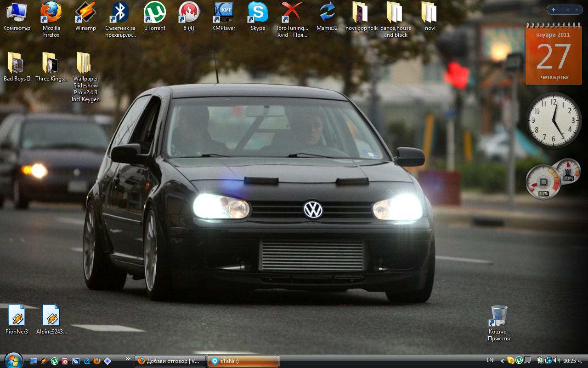
Task: Select the Mame32 desktop icon
Action: tap(327, 13)
